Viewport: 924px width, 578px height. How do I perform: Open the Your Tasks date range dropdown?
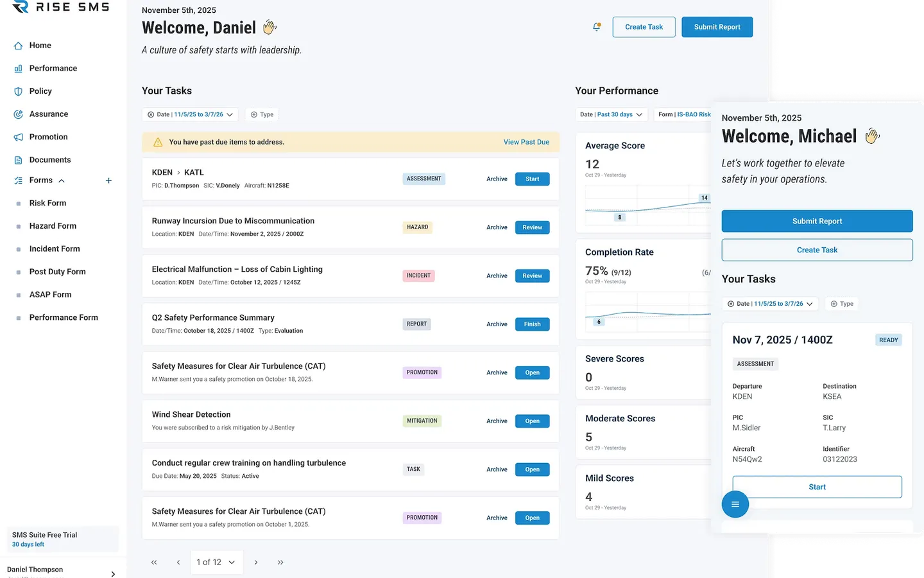[x=190, y=114]
